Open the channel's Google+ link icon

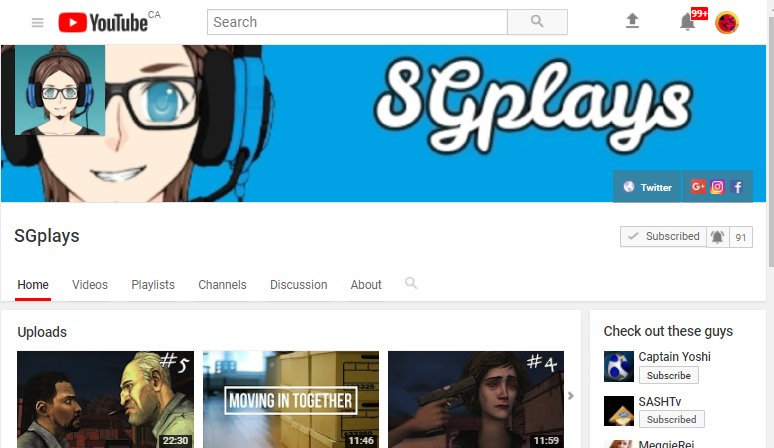click(x=697, y=187)
